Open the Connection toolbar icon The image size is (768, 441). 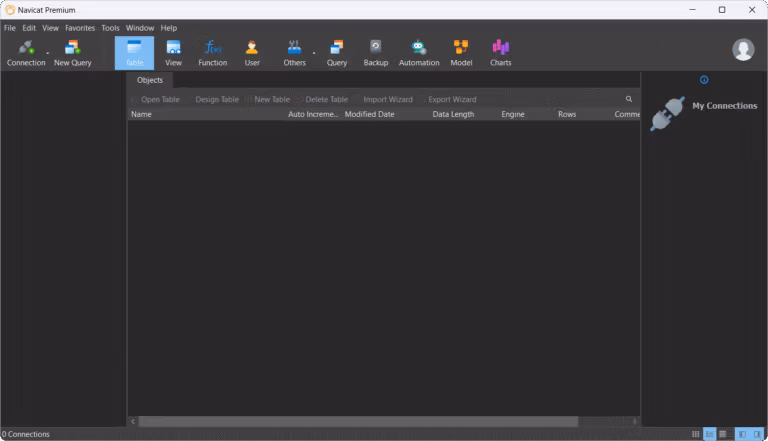tap(26, 53)
